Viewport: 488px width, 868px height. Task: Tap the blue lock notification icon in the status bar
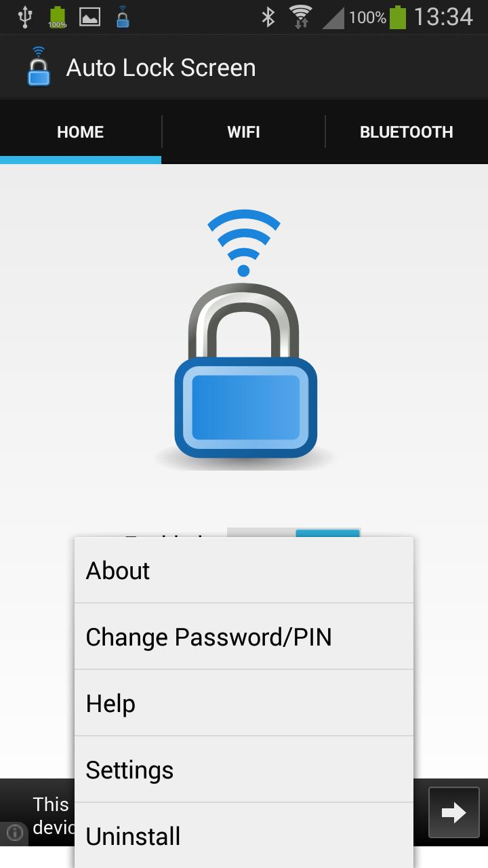(x=122, y=17)
